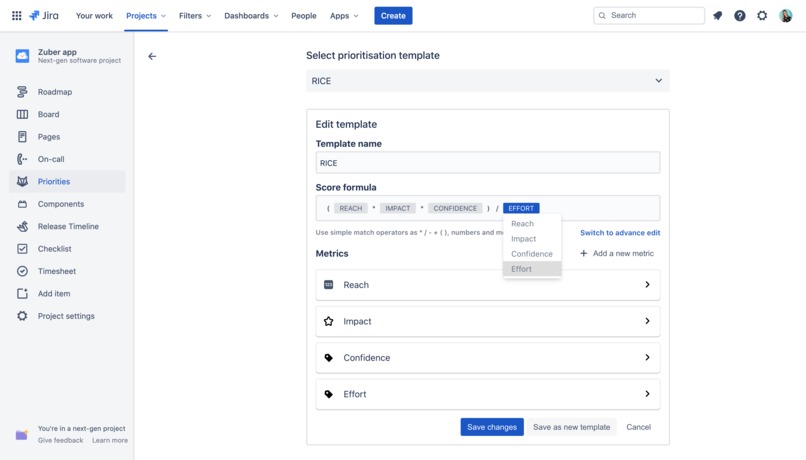Image resolution: width=806 pixels, height=460 pixels.
Task: Open People in top navigation
Action: (304, 15)
